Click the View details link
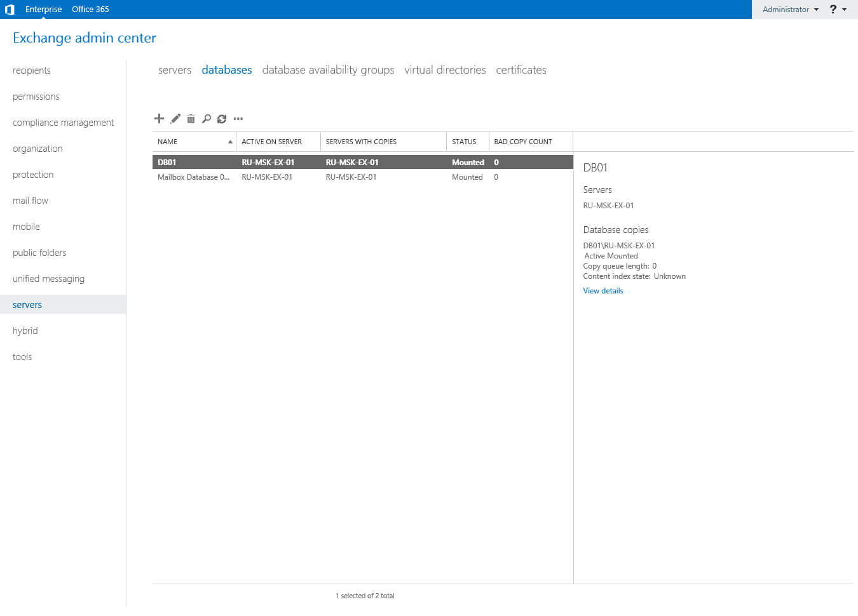 pyautogui.click(x=603, y=291)
